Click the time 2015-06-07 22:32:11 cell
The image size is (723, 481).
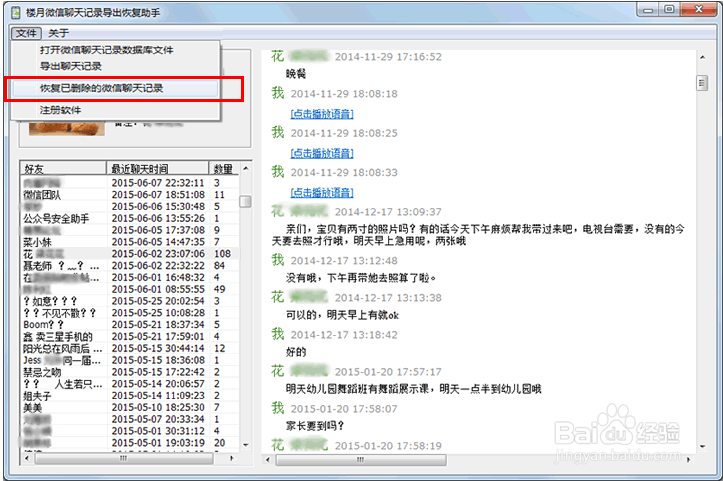[158, 183]
